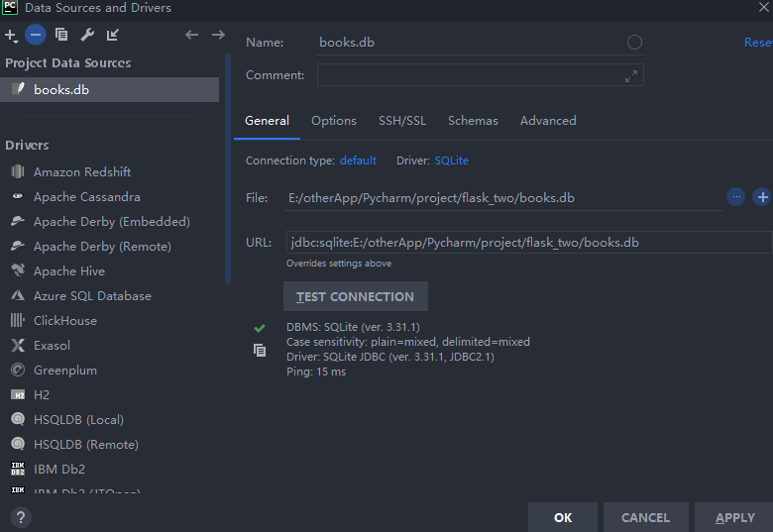
Task: Close the Data Sources and Drivers dialog
Action: pyautogui.click(x=764, y=7)
